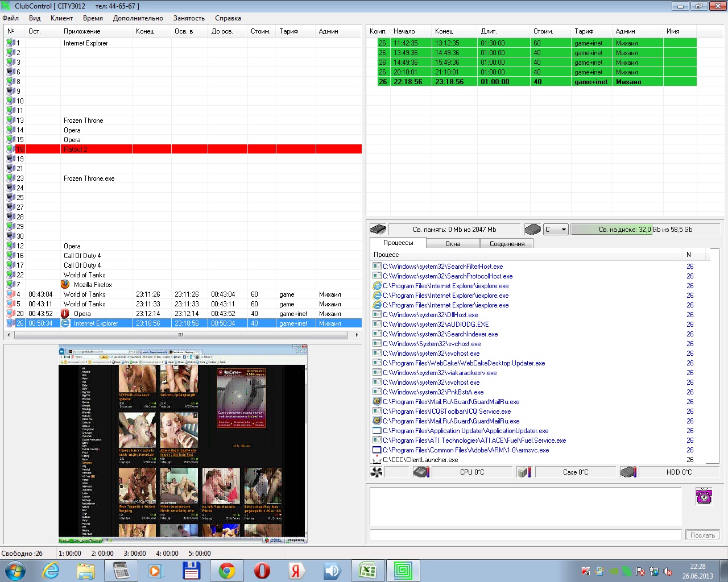Open the Дополнительно menu

138,18
